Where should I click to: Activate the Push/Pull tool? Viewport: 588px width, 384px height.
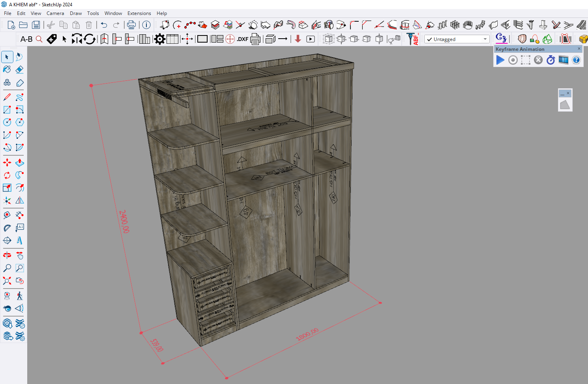tap(19, 162)
